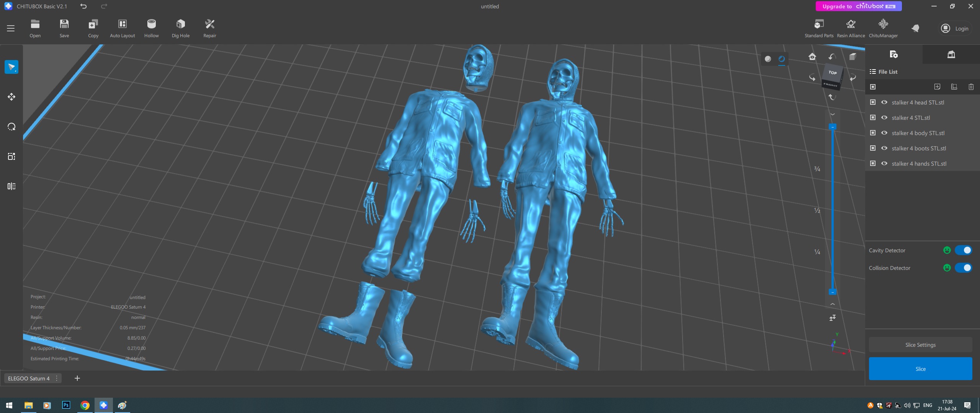The width and height of the screenshot is (980, 413).
Task: Choose the Move tool in left sidebar
Action: (x=11, y=97)
